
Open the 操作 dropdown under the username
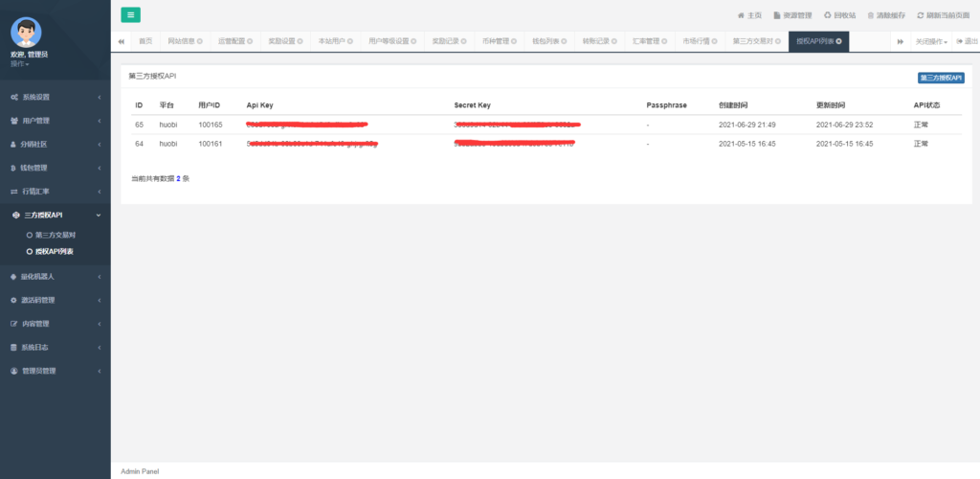pyautogui.click(x=19, y=63)
